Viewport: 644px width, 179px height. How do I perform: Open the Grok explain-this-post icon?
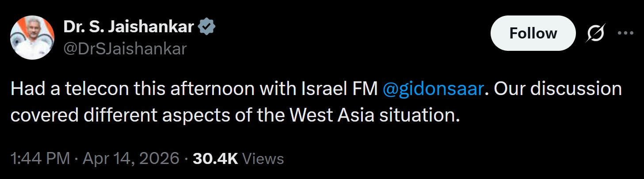point(596,33)
